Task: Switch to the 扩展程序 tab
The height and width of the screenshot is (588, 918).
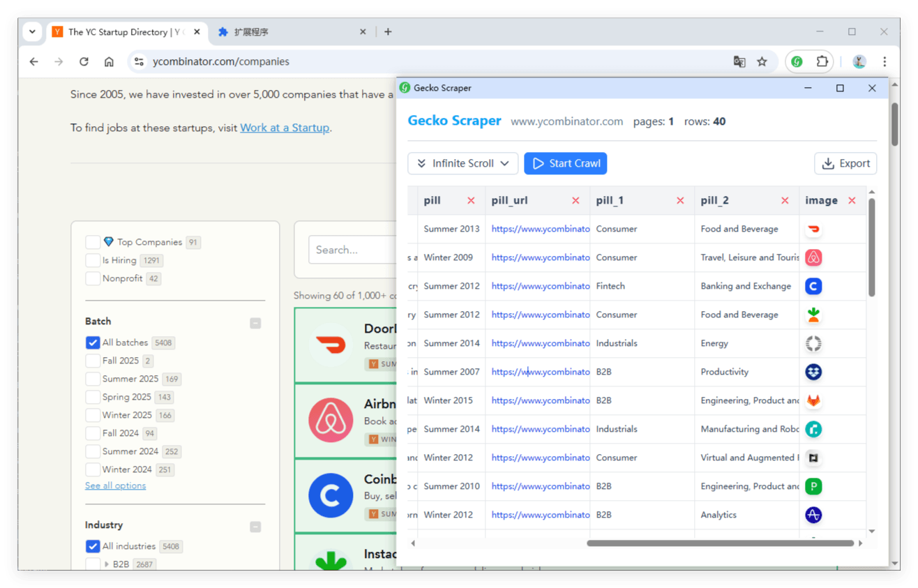Action: (293, 32)
